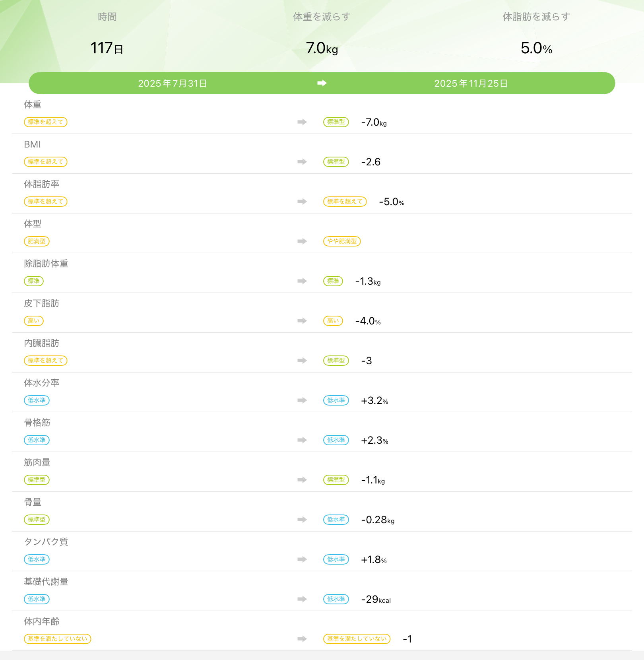
Task: Click the gray arrow in the 体型 row
Action: 302,241
